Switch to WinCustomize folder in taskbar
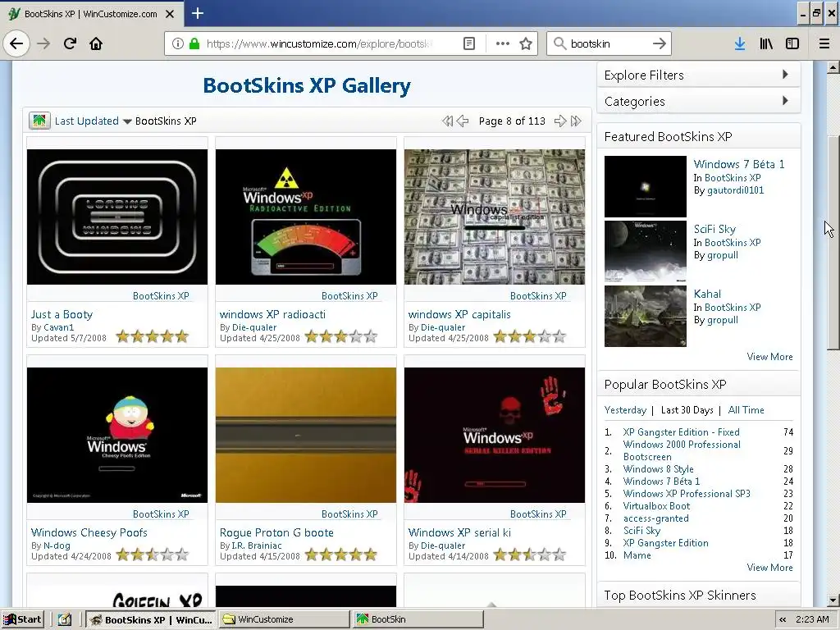 [x=285, y=619]
